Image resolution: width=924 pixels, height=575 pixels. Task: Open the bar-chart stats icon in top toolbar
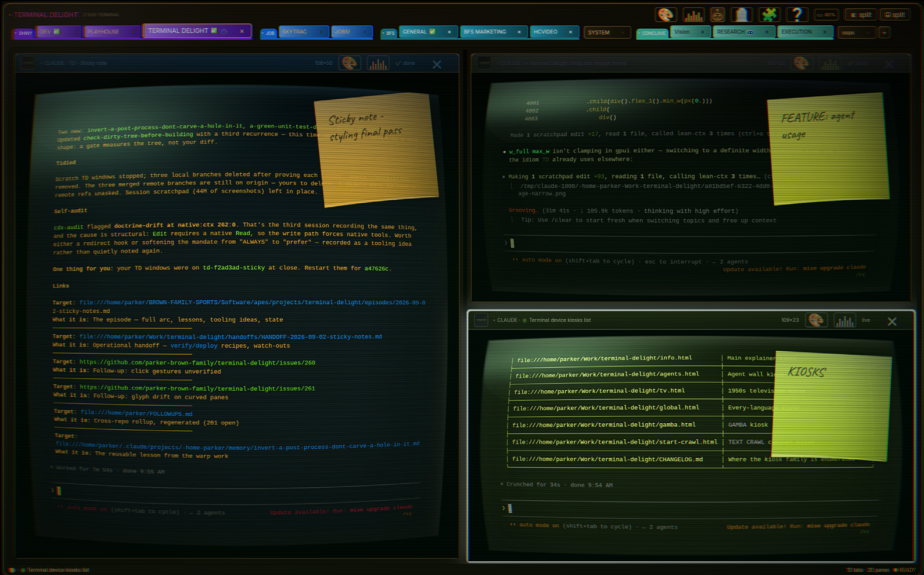tap(692, 15)
